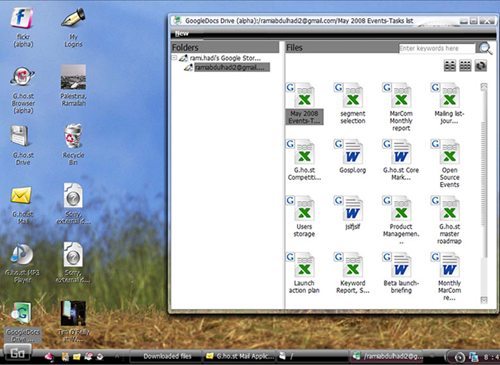The height and width of the screenshot is (365, 500).
Task: Select Launch action plan spreadsheet
Action: [x=304, y=273]
